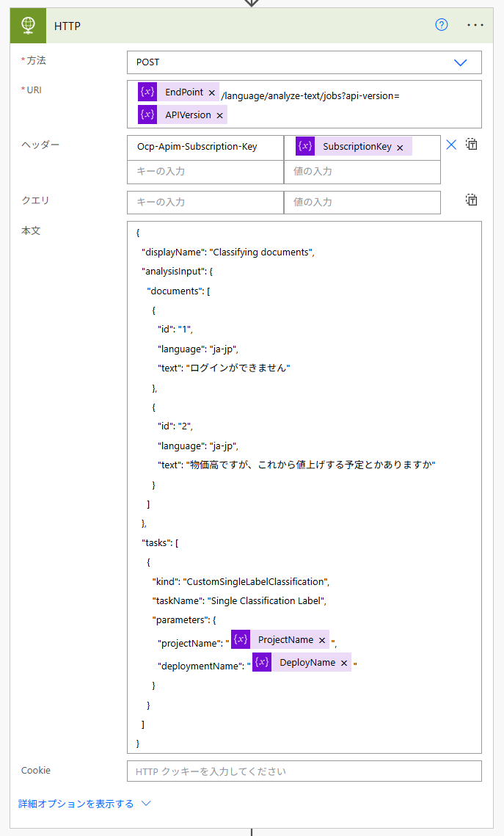This screenshot has height=836, width=504.
Task: Open the HTTP action help icon
Action: (x=441, y=24)
